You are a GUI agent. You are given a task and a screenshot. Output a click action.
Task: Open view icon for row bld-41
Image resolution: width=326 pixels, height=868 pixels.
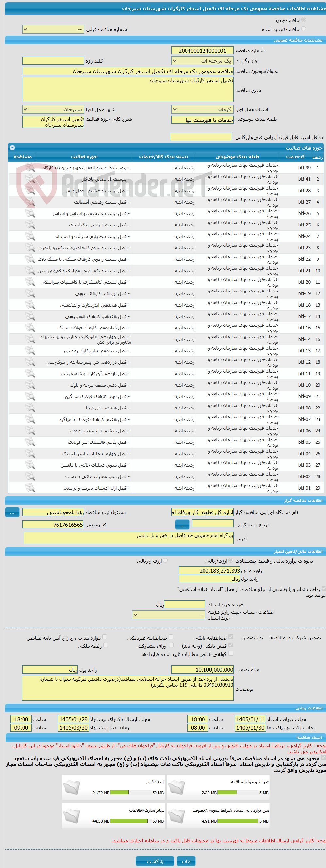30,179
